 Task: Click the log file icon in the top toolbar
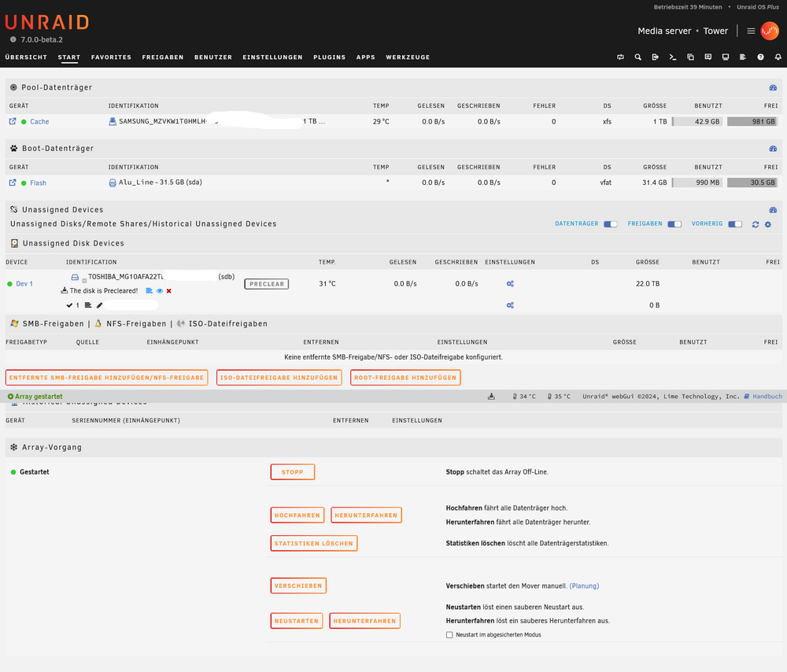(743, 57)
